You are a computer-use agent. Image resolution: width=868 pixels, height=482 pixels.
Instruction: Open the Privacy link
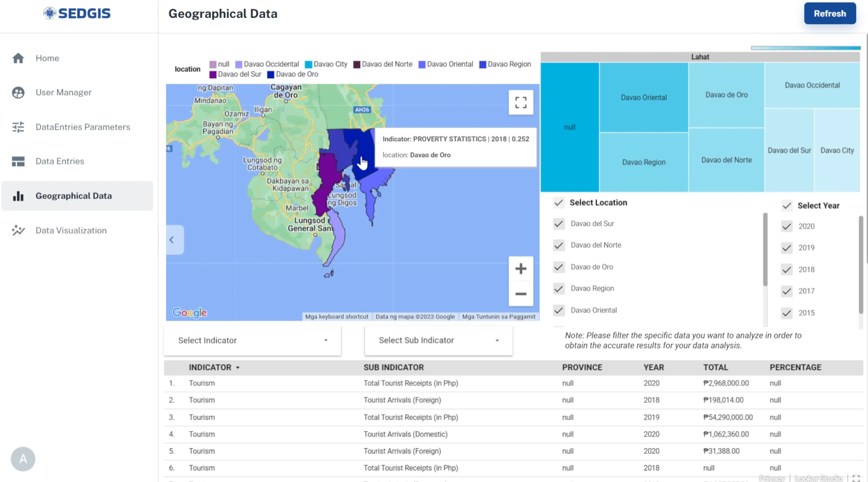(772, 478)
